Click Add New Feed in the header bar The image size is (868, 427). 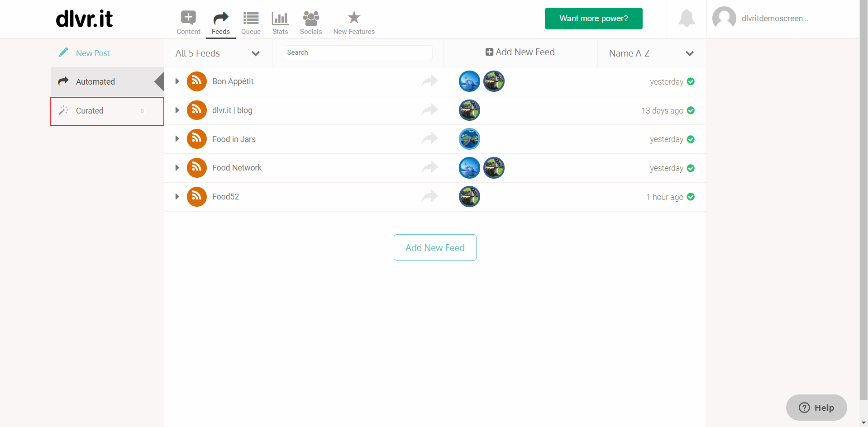(x=520, y=52)
